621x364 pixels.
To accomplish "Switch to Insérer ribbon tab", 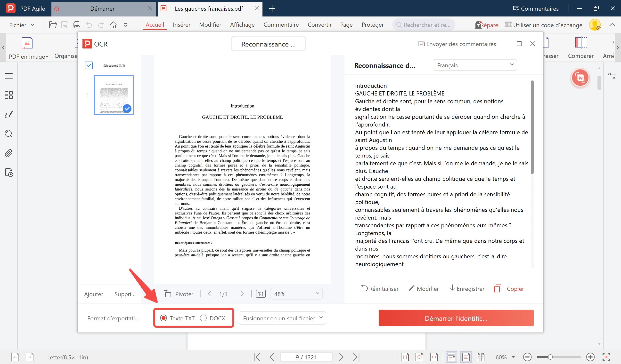I will coord(182,25).
